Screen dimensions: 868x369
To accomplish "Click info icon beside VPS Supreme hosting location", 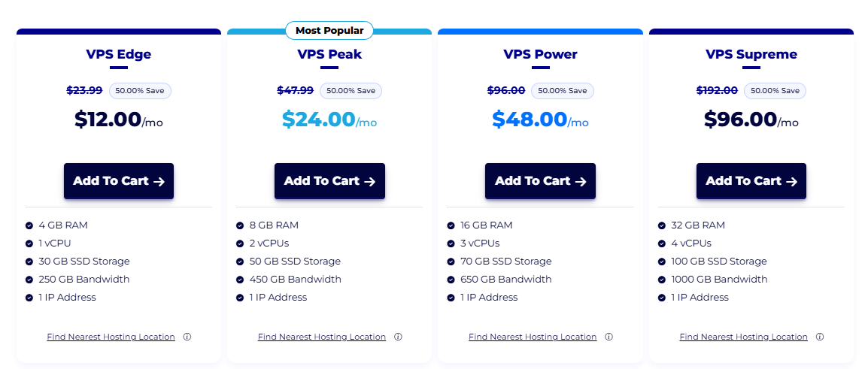I will [x=820, y=337].
